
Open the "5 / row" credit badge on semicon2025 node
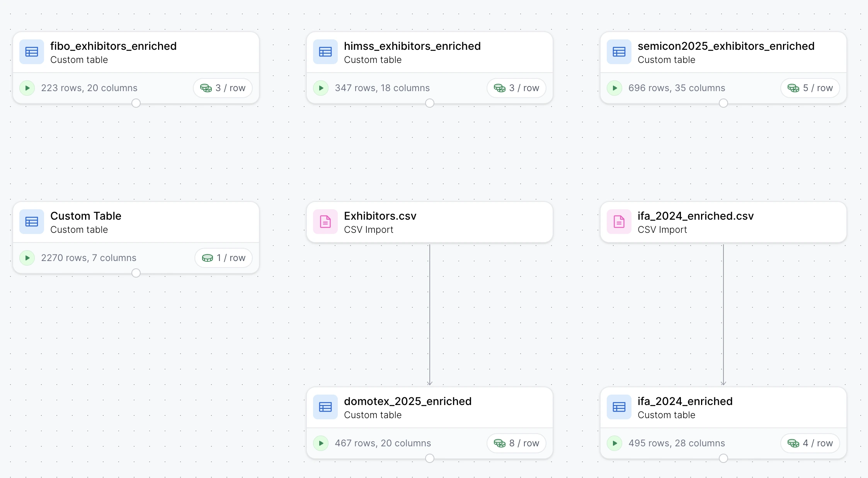coord(810,88)
